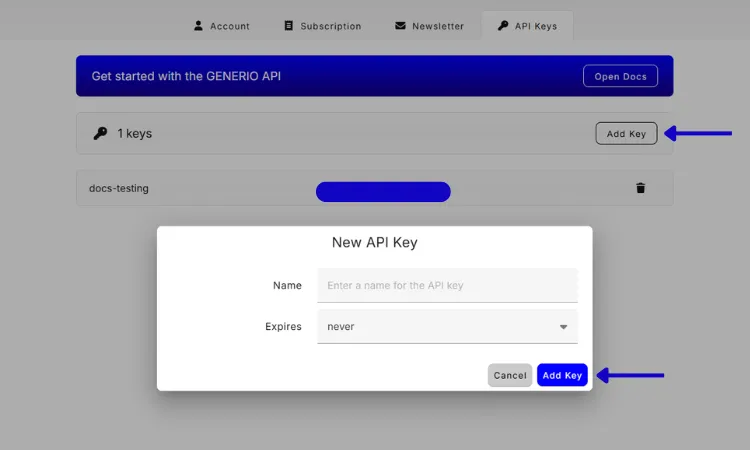This screenshot has height=450, width=750.
Task: Focus the API key Name input field
Action: coord(447,285)
